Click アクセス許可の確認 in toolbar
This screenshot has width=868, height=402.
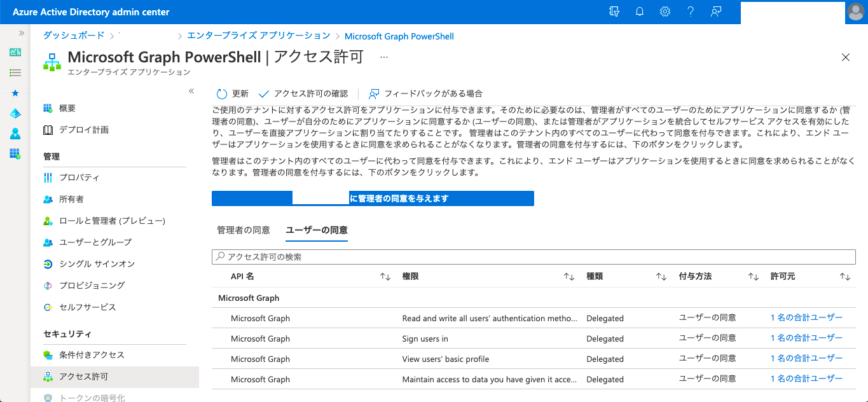[x=303, y=94]
